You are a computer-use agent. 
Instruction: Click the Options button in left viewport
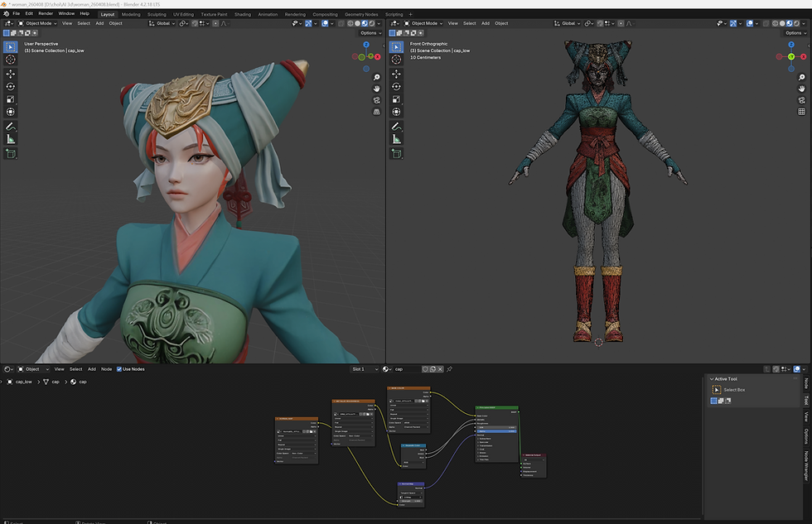tap(371, 33)
